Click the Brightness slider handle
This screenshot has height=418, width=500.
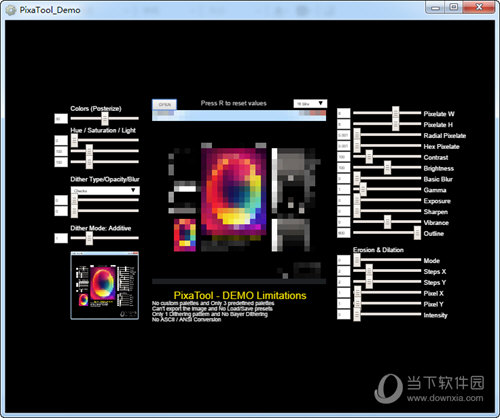tap(387, 167)
